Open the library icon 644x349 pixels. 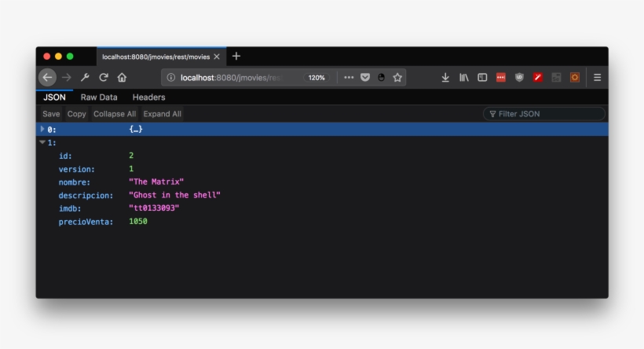click(x=463, y=77)
